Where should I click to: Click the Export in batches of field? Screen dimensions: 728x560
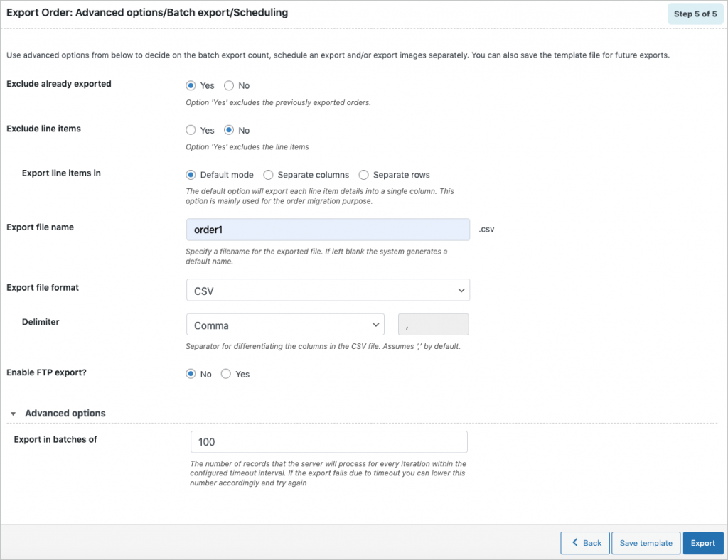[x=328, y=442]
